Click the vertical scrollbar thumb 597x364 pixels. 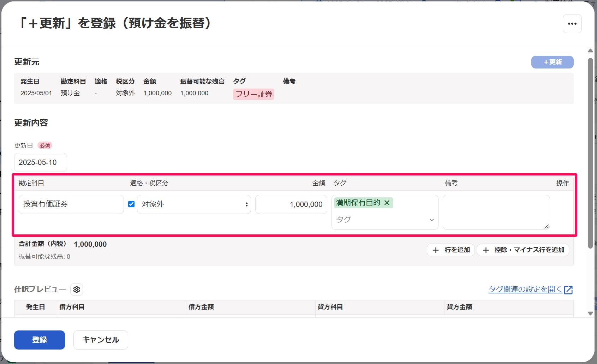click(590, 153)
